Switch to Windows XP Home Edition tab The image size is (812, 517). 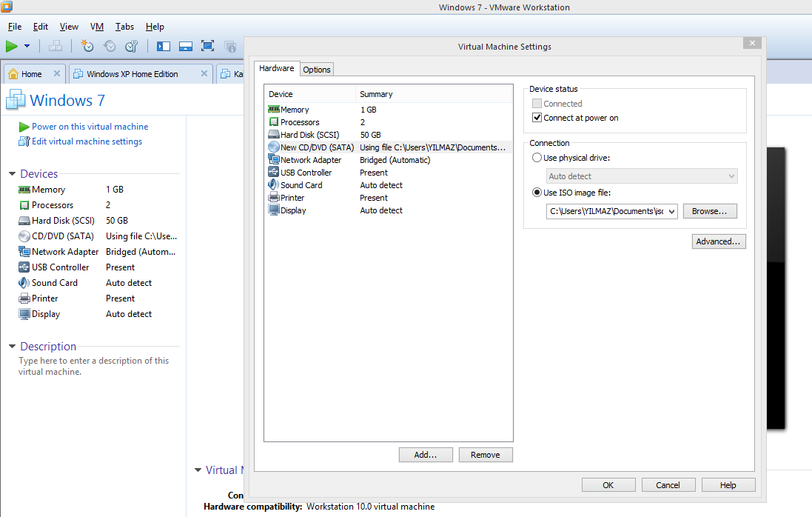coord(132,74)
